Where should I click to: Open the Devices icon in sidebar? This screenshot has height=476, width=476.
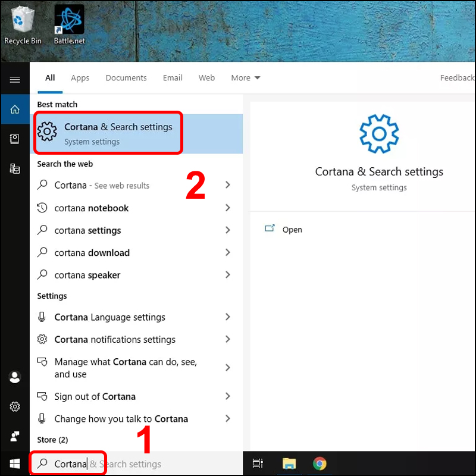click(14, 168)
